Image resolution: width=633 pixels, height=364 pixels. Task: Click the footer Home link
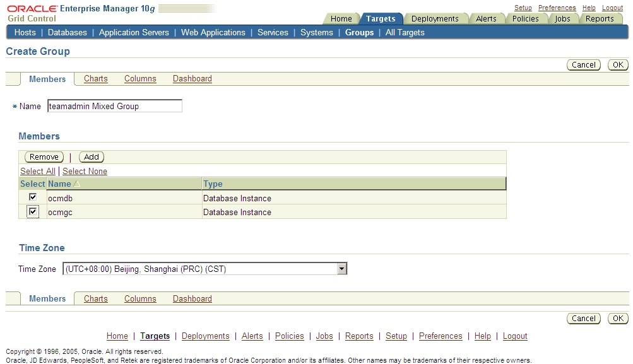point(117,336)
